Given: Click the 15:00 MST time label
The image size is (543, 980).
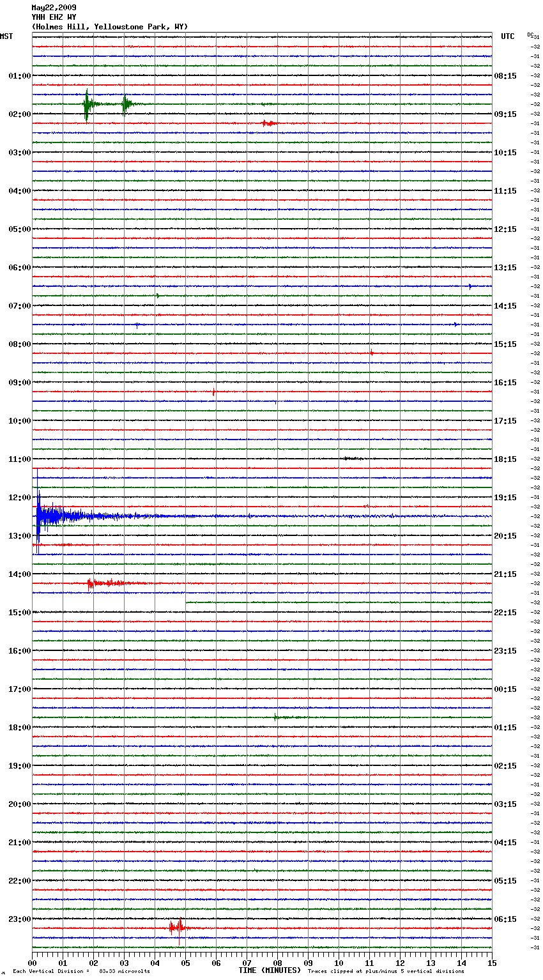Looking at the screenshot, I should coord(20,613).
